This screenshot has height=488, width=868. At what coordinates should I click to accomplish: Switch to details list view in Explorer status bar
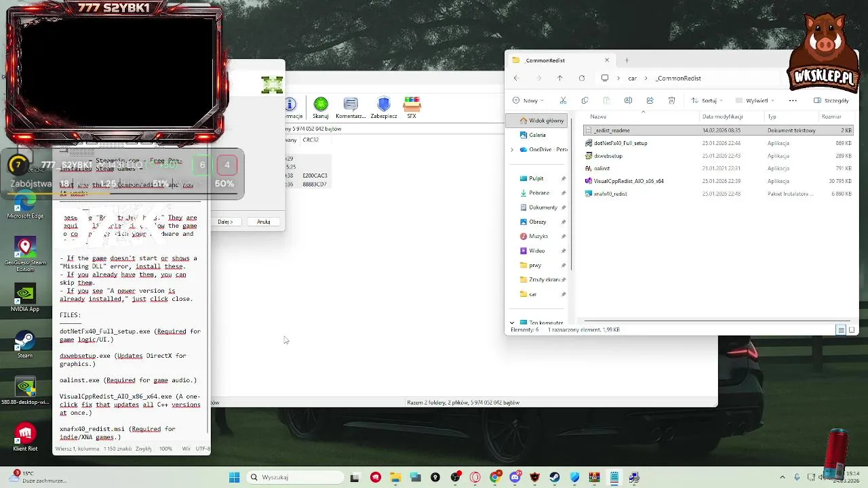click(841, 330)
